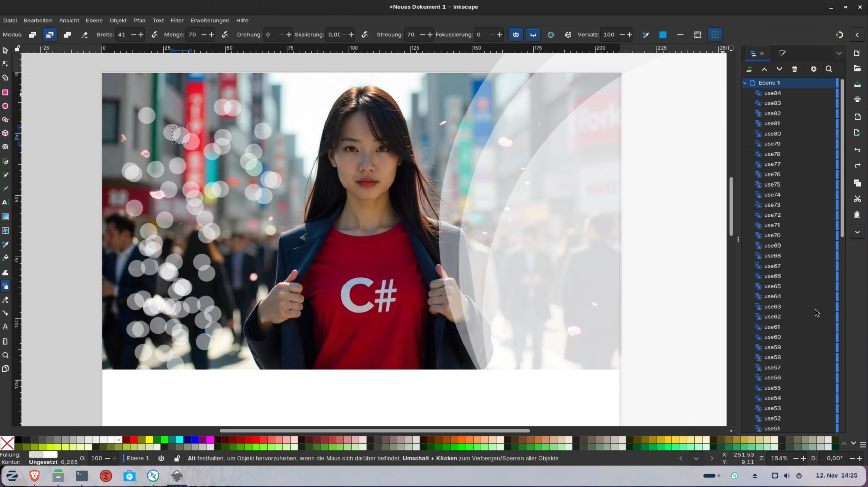Increase the Breite value with plus
The height and width of the screenshot is (487, 868).
(x=141, y=35)
